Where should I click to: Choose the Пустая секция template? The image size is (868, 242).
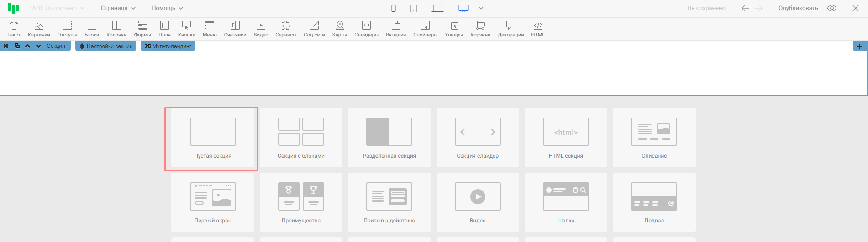(213, 138)
